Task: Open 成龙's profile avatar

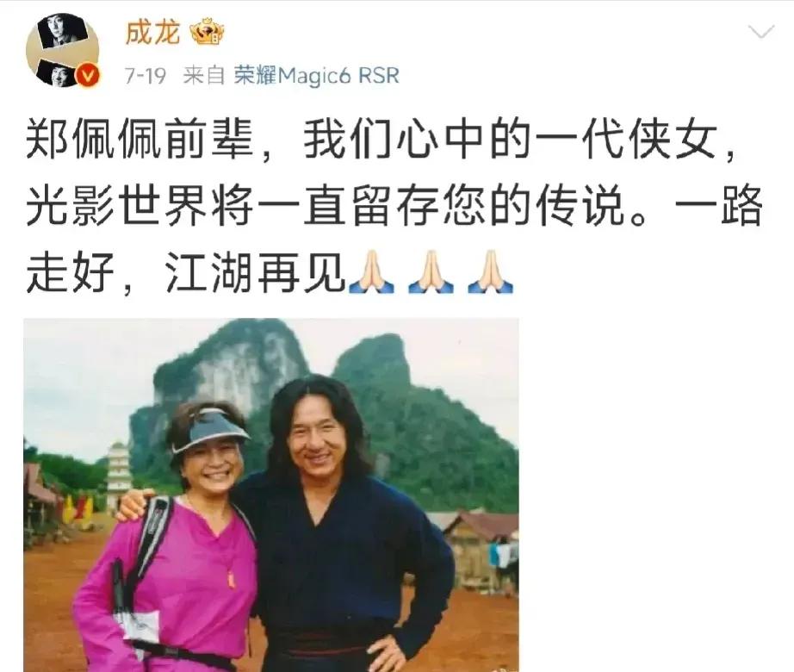Action: coord(62,50)
